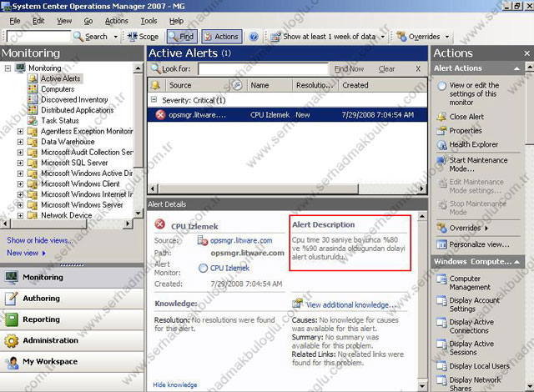Open the Actions menu
534x392 pixels.
pyautogui.click(x=117, y=21)
